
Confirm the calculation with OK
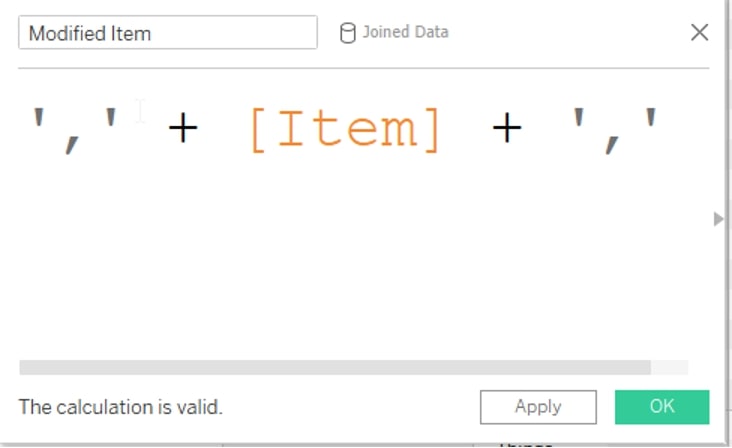click(661, 407)
